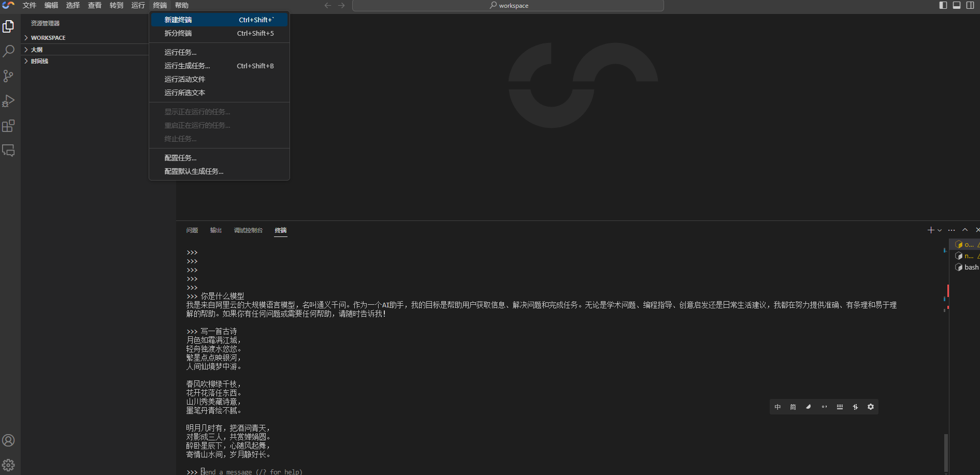Switch to the 调试控制台 panel tab
This screenshot has width=980, height=475.
click(248, 230)
